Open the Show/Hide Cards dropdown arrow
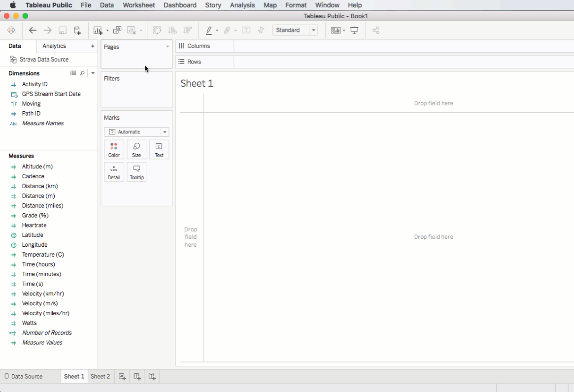Viewport: 574px width, 392px height. 344,31
